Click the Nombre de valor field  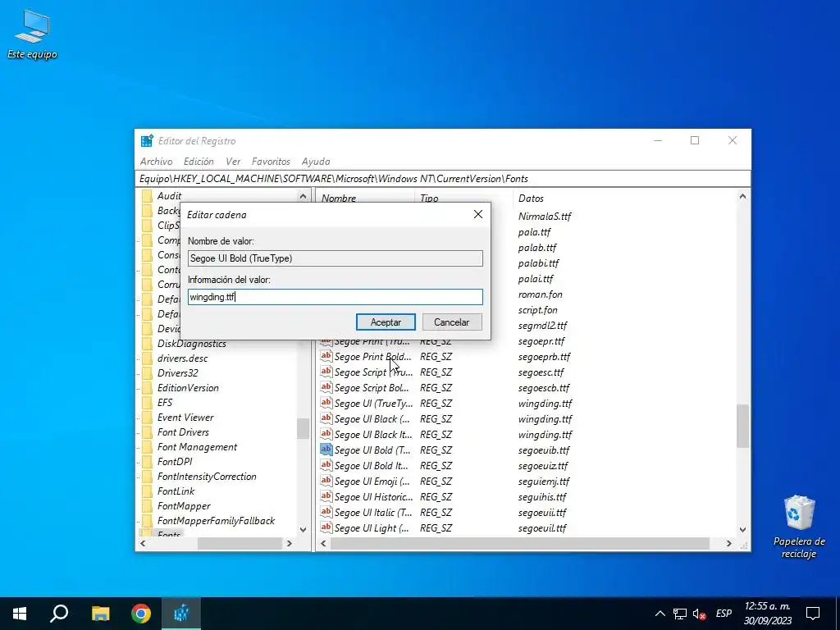coord(336,258)
